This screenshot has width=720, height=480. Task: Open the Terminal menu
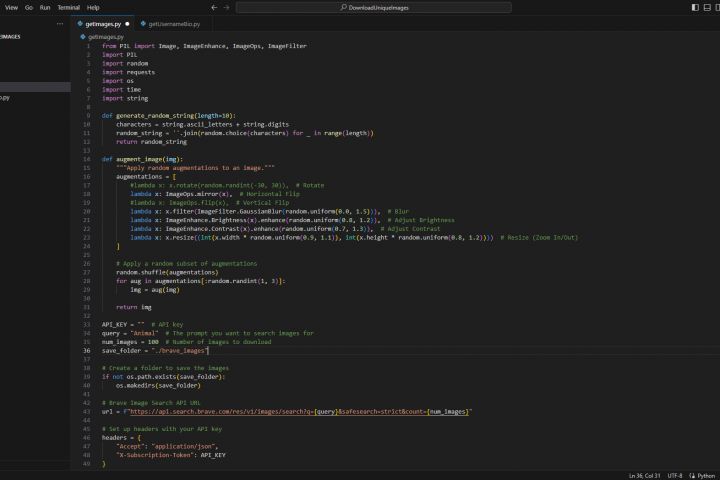point(69,7)
